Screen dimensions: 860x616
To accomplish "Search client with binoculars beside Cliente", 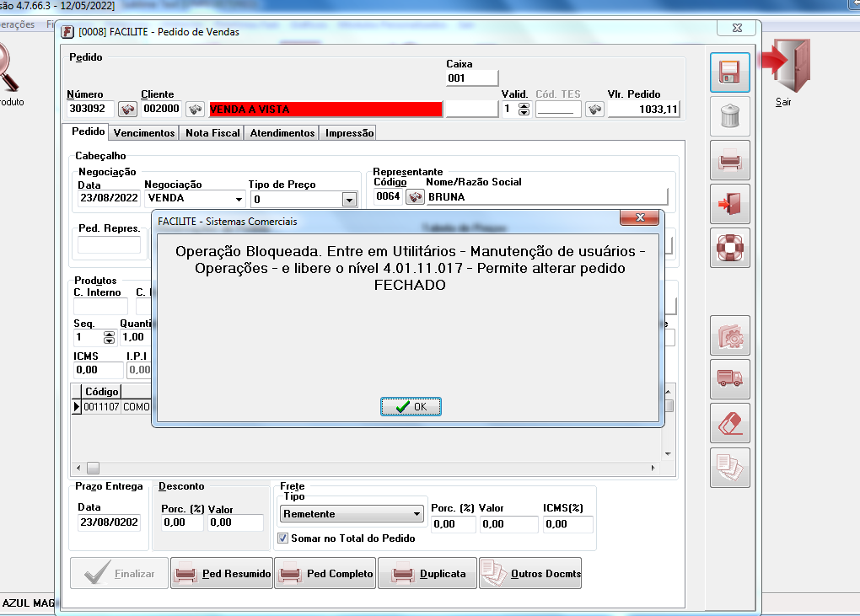I will 195,109.
